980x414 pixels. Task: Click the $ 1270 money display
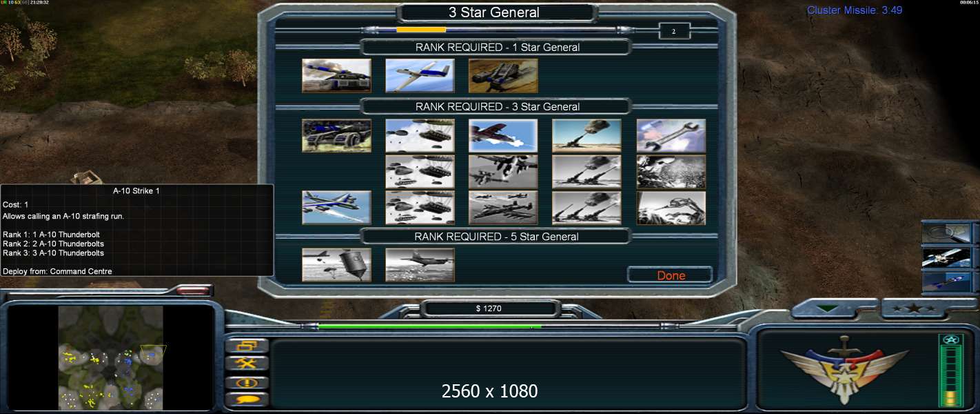coord(489,308)
